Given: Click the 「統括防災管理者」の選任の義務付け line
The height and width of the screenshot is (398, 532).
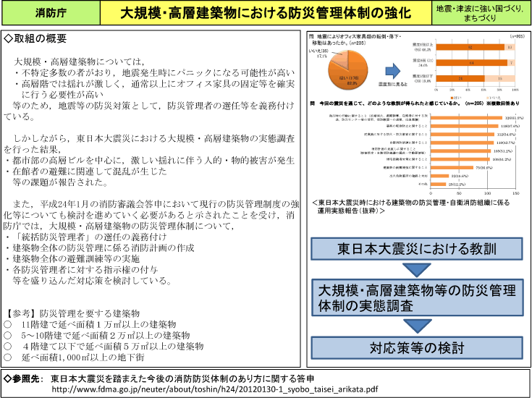Looking at the screenshot, I should [x=85, y=237].
